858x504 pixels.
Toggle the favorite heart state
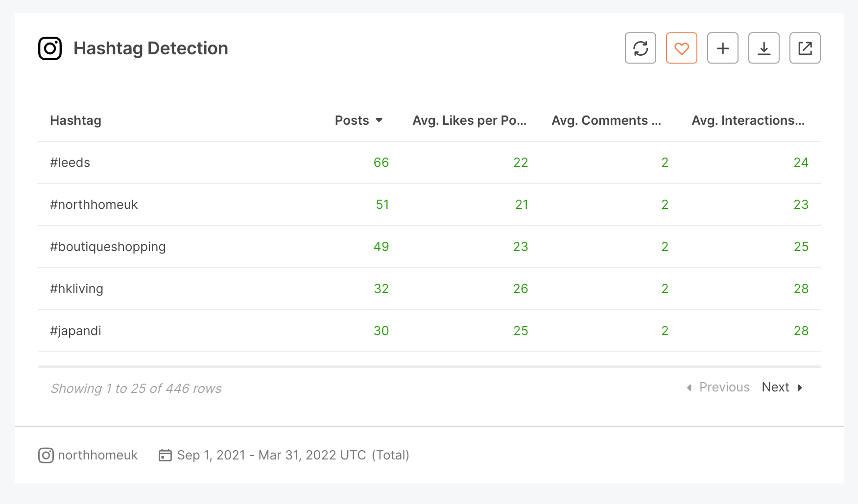click(682, 48)
